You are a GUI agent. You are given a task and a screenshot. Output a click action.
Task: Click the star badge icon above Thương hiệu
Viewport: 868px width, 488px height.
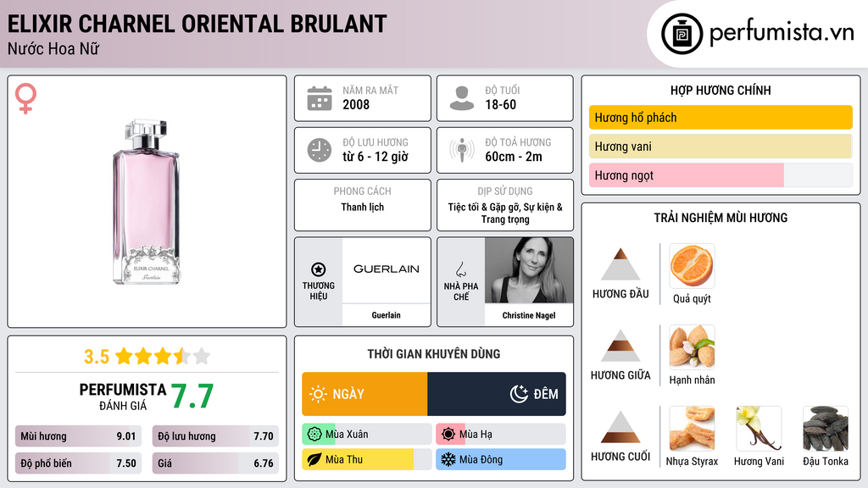point(319,269)
